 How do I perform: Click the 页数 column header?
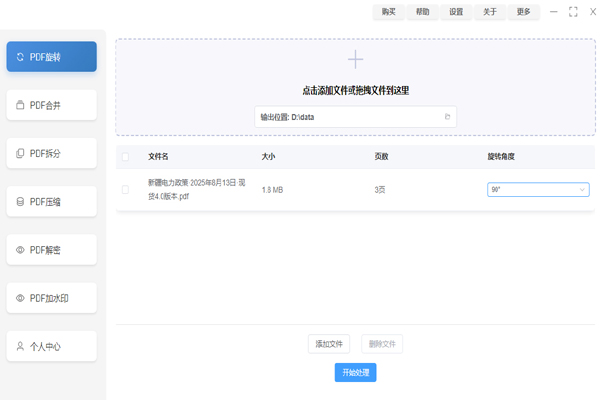click(381, 157)
